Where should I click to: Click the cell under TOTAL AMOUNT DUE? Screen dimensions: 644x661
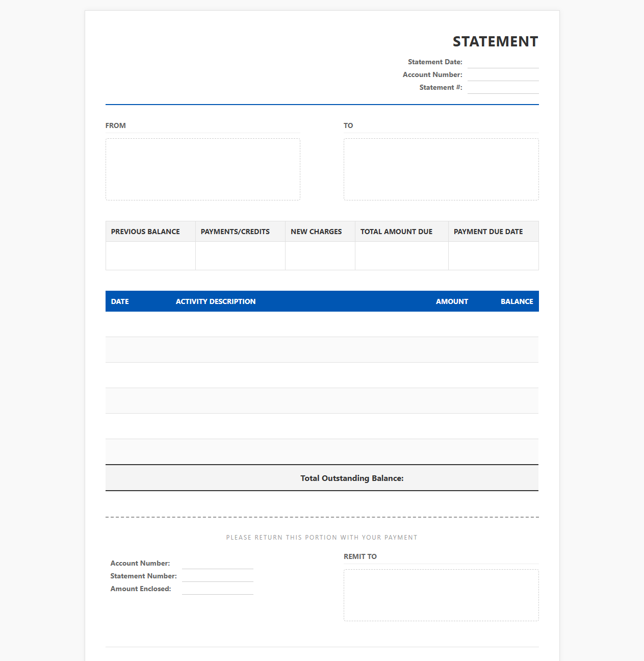tap(402, 256)
